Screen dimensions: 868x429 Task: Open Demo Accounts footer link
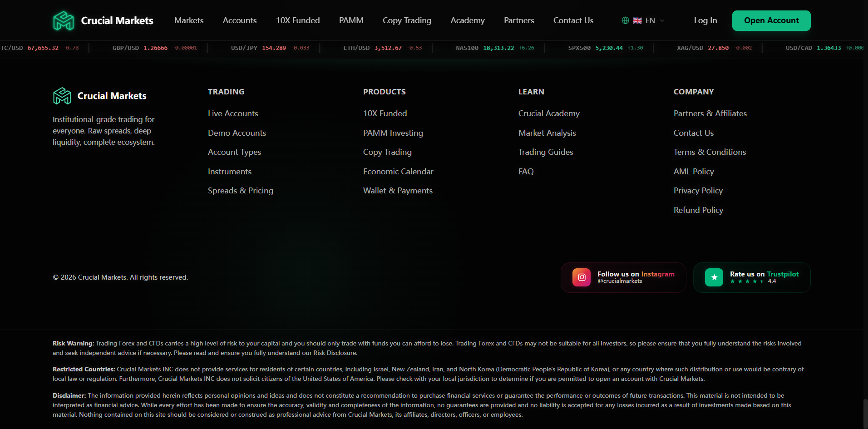237,133
